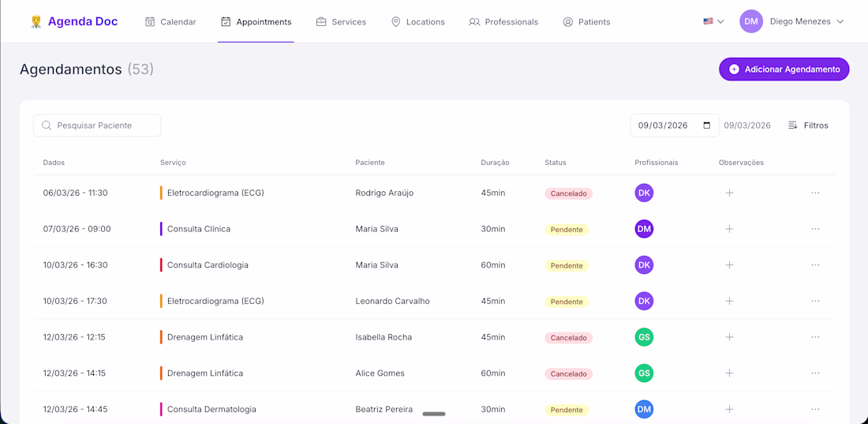The width and height of the screenshot is (868, 424).
Task: Click GS professional avatar in Isabella Rocha row
Action: click(644, 337)
